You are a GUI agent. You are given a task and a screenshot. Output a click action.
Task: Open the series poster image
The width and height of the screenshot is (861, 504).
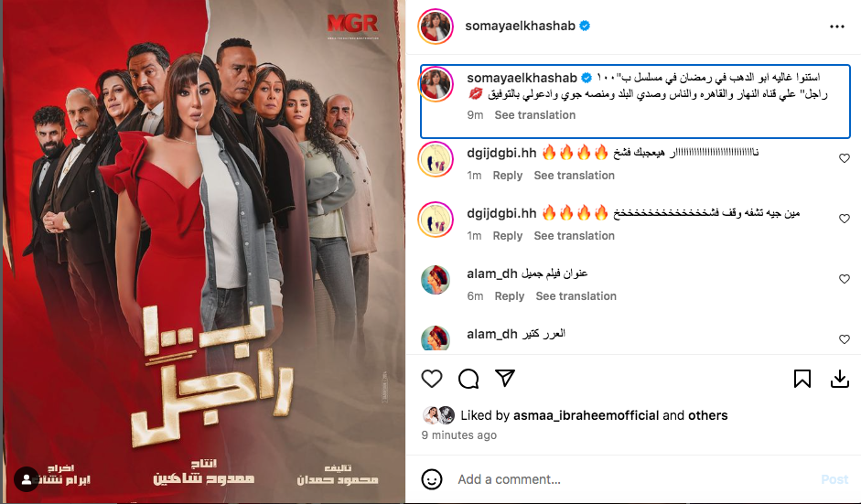(203, 252)
